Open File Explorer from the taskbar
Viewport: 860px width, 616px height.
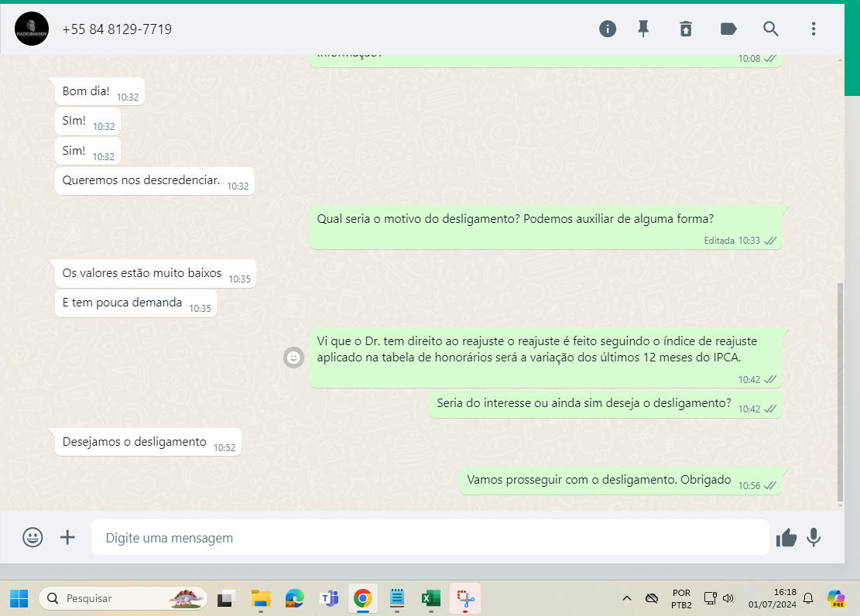pos(261,598)
